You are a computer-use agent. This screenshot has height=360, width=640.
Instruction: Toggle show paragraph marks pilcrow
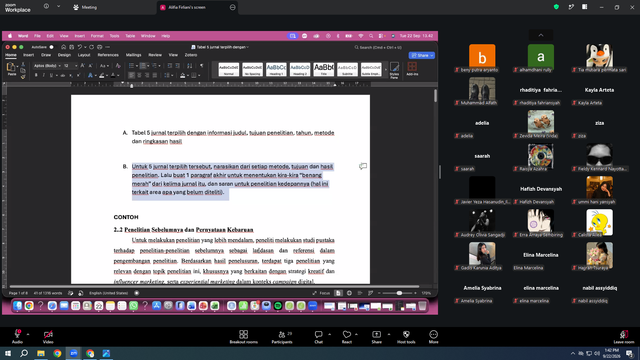coord(202,66)
